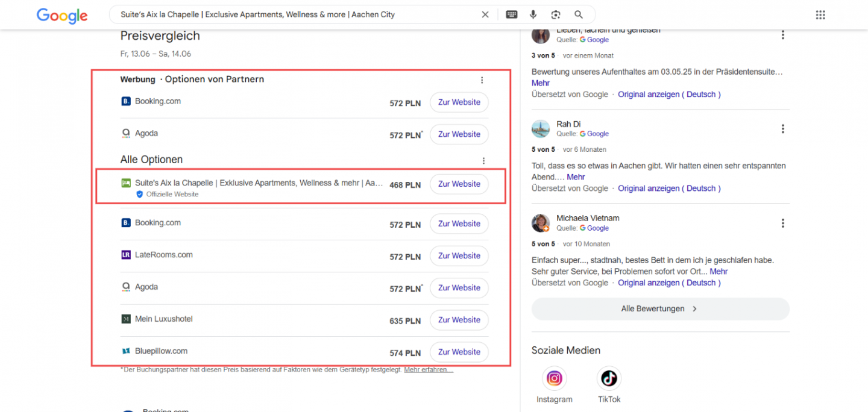Click Zur Website for official 468 PLN offer

(459, 184)
